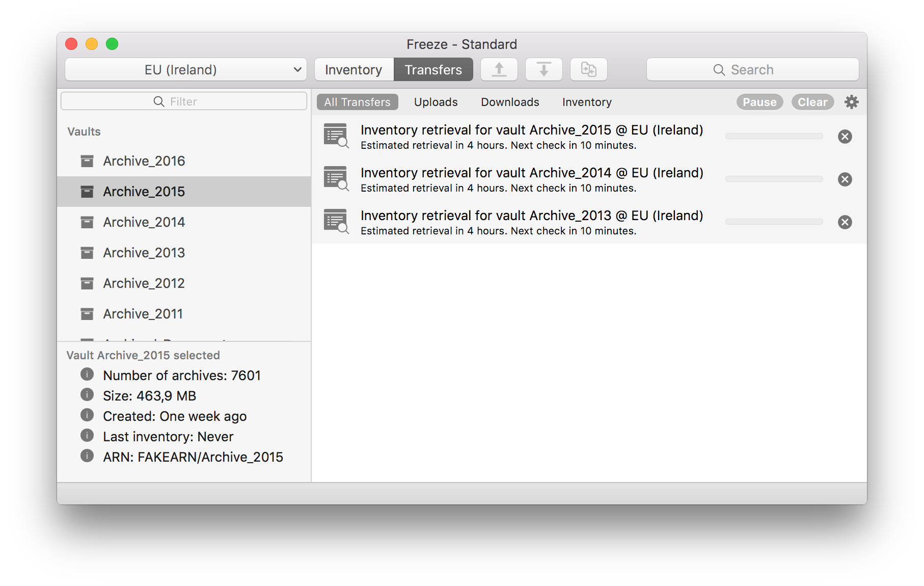
Task: Focus the vault Filter field
Action: pos(184,101)
